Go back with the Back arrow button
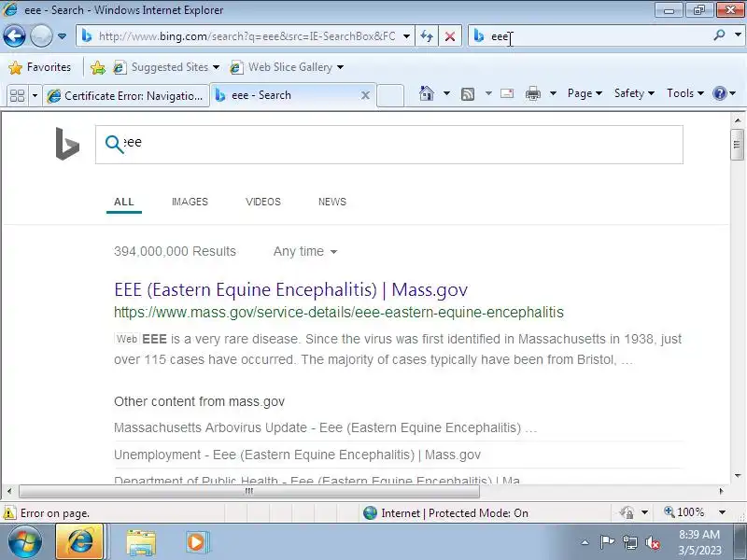747x560 pixels. (x=14, y=36)
